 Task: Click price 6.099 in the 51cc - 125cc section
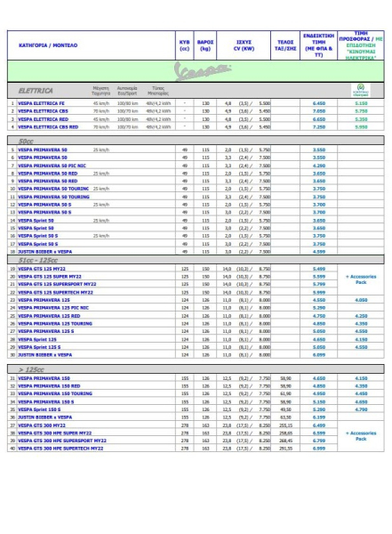click(x=319, y=355)
